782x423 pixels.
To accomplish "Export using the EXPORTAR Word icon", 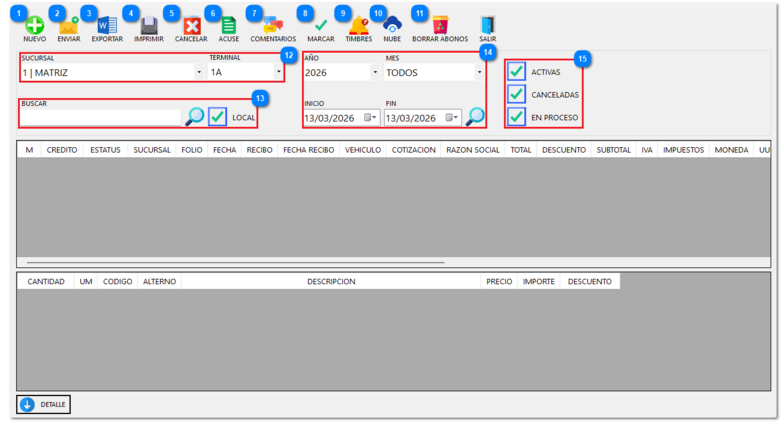I will pos(107,25).
